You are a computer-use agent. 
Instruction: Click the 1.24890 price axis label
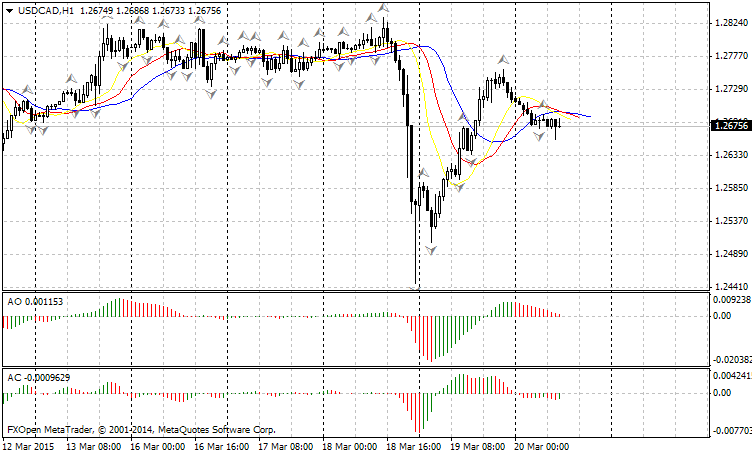[x=730, y=253]
